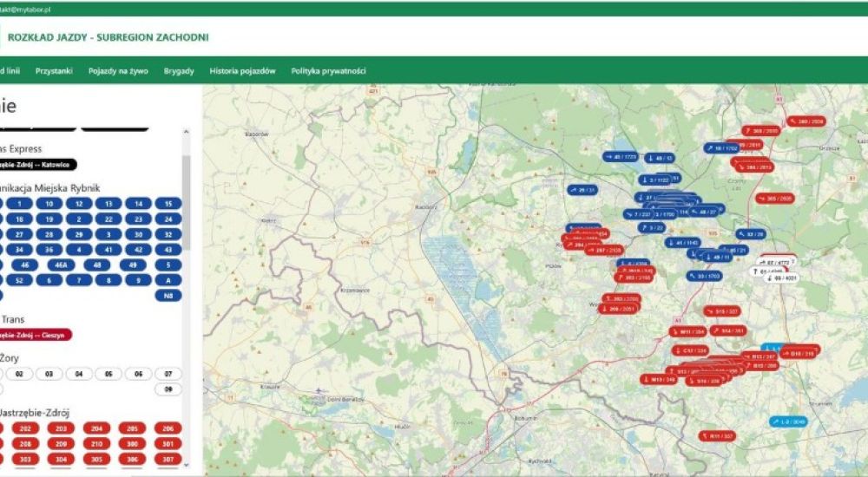The image size is (868, 477).
Task: Pick Jastrzębie-Zdrój red line 206
Action: [168, 428]
